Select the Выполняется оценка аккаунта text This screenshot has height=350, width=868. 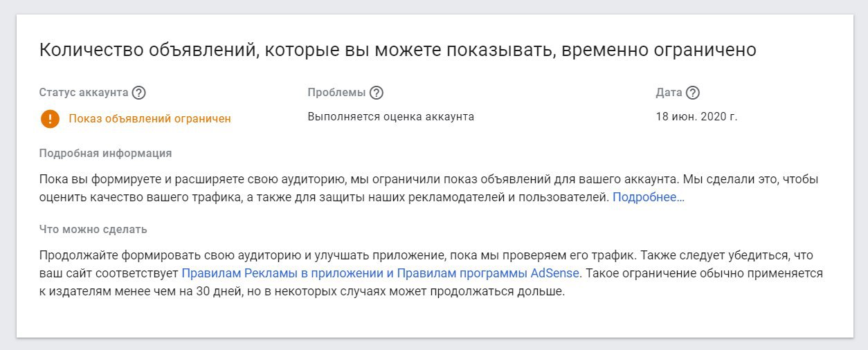(390, 116)
